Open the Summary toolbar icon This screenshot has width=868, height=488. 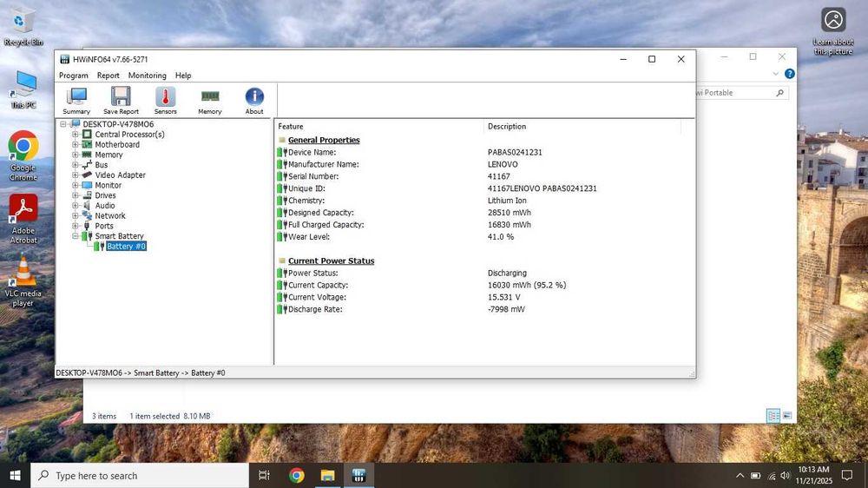(x=76, y=101)
